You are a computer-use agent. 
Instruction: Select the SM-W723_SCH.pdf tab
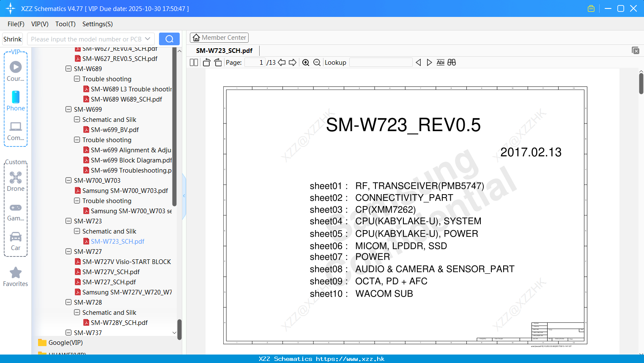pos(224,51)
